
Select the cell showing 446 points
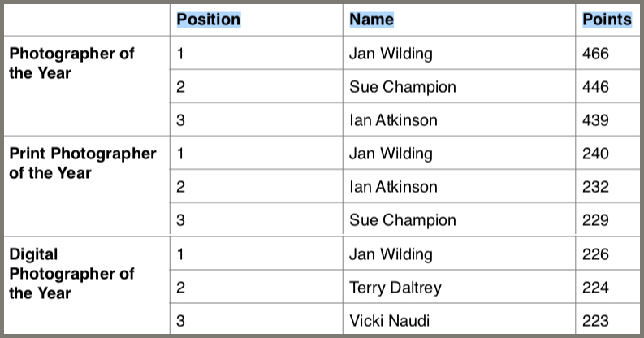[x=595, y=87]
